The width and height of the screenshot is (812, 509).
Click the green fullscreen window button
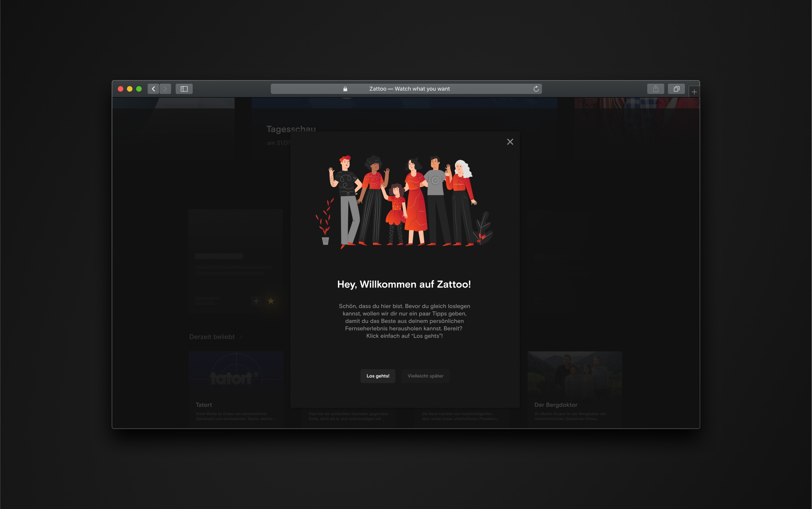[x=139, y=89]
